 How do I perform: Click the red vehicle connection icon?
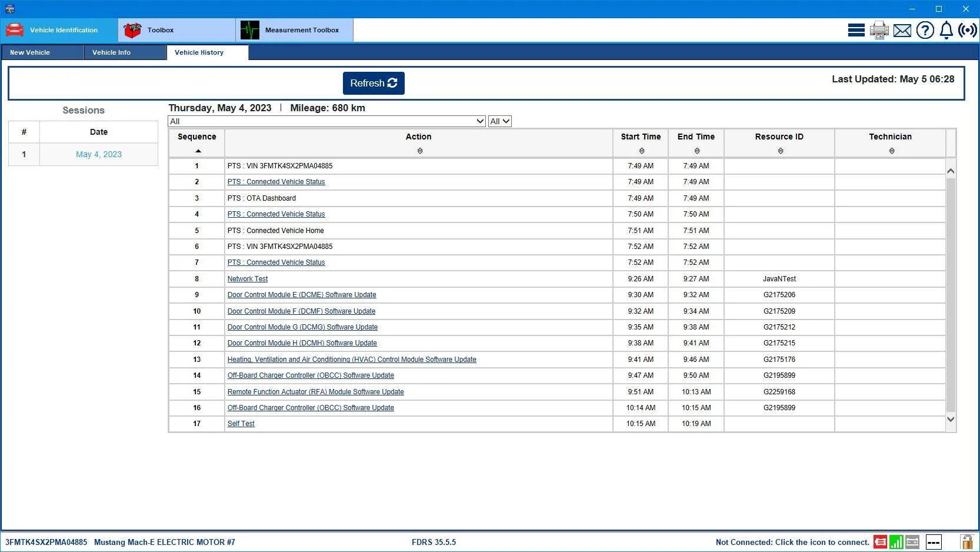(880, 542)
